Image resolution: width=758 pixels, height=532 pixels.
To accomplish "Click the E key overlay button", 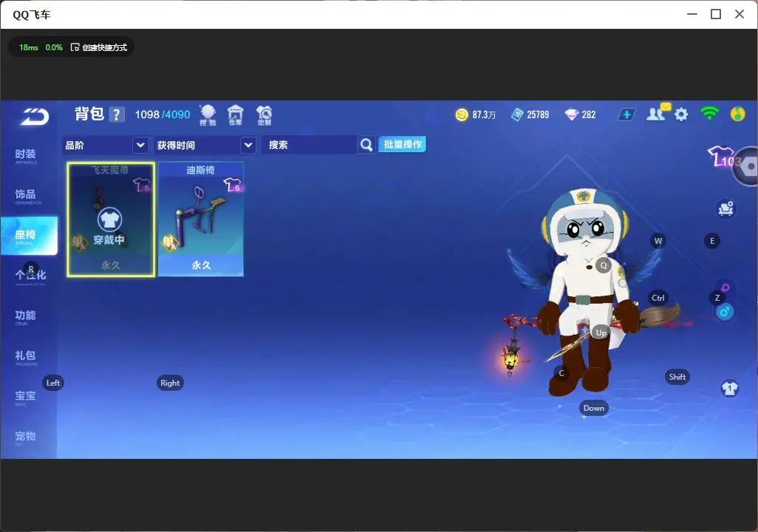I will coord(712,241).
